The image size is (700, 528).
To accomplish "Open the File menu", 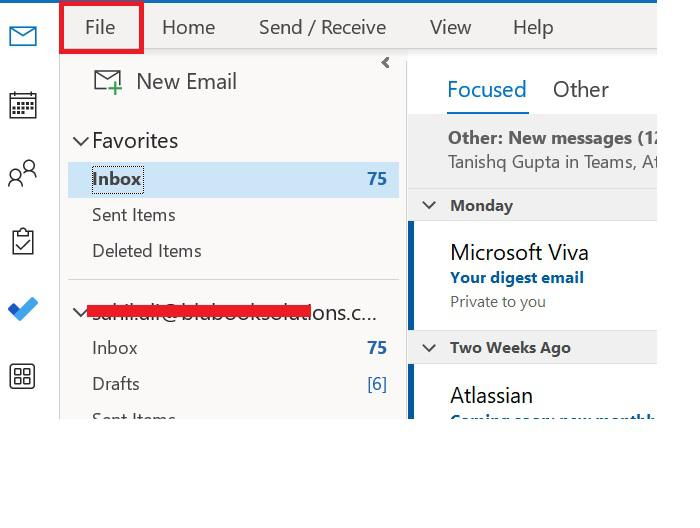I will pos(100,27).
